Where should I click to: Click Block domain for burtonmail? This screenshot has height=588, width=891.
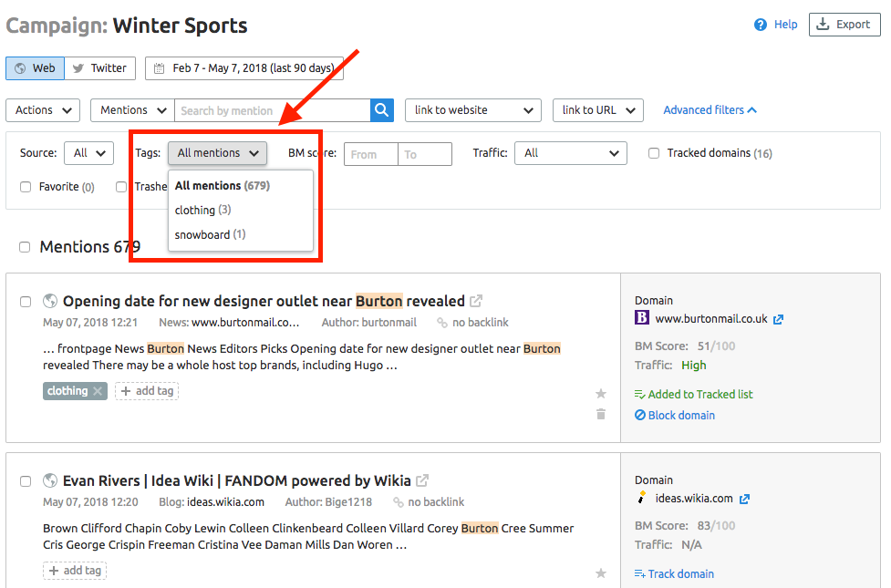(675, 416)
